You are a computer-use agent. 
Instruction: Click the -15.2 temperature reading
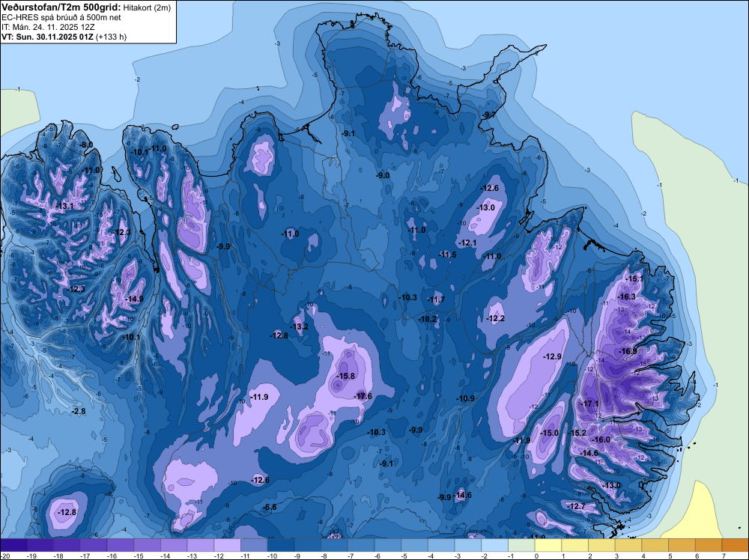577,433
